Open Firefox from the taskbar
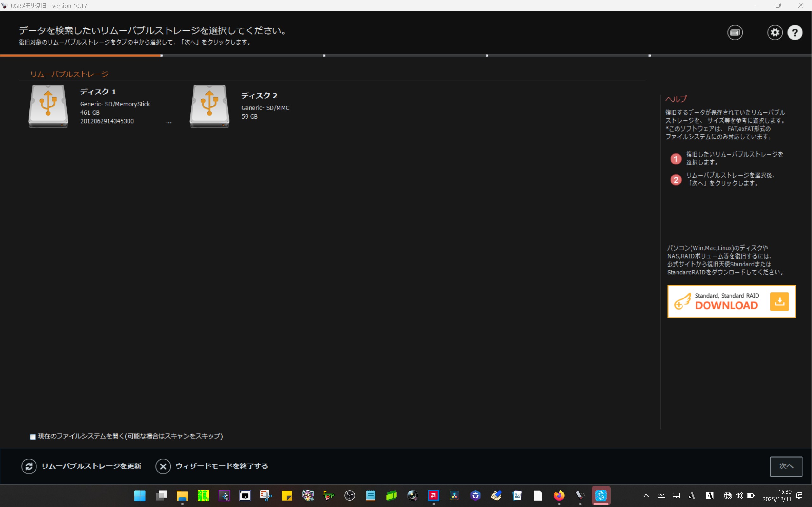The width and height of the screenshot is (812, 507). pyautogui.click(x=559, y=495)
